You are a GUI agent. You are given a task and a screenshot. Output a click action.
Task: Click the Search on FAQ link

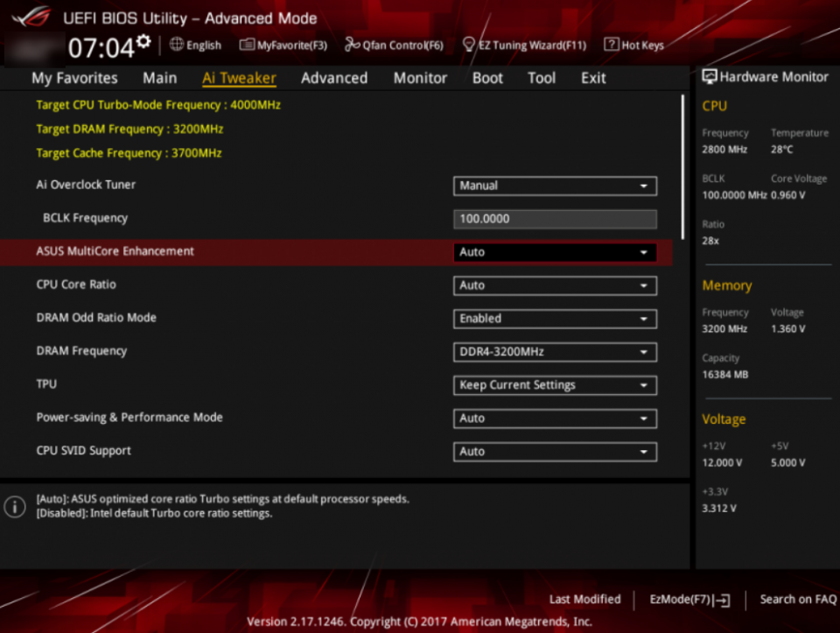(798, 600)
